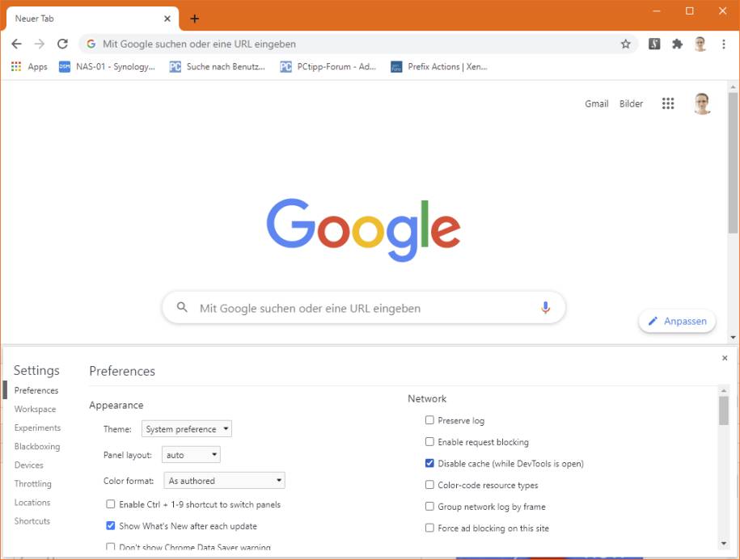
Task: Go to Devices settings
Action: [29, 465]
